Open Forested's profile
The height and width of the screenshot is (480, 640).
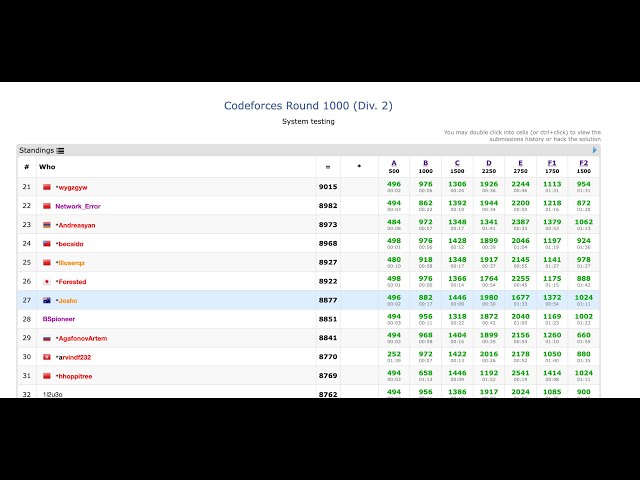coord(72,282)
